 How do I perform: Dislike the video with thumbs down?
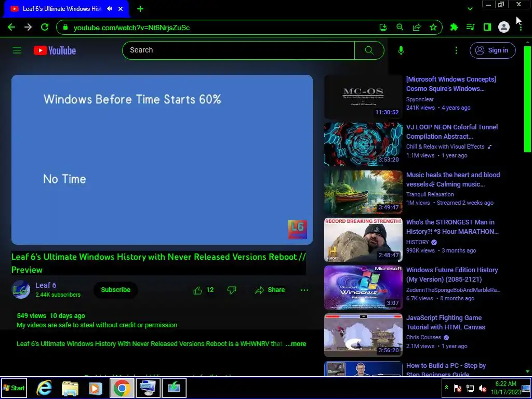tap(231, 290)
